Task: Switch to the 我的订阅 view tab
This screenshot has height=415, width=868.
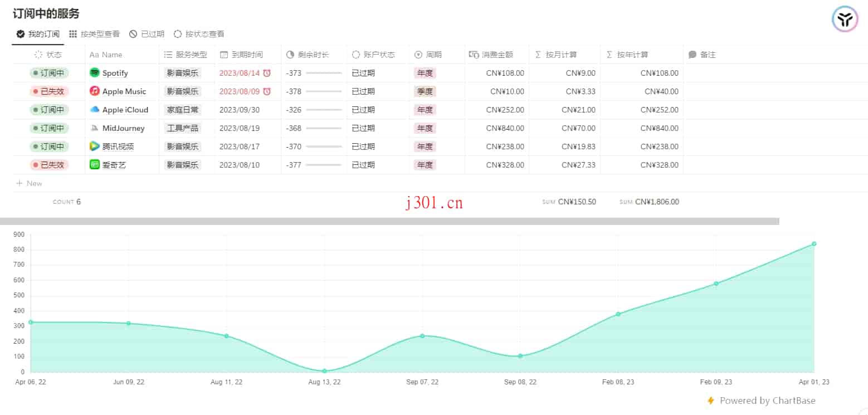Action: coord(38,34)
